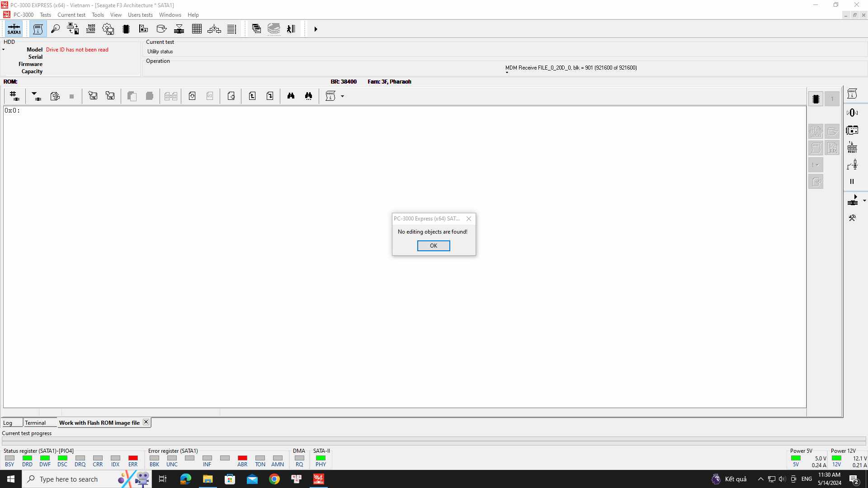Open File Explorer from the taskbar
The image size is (868, 488).
[x=208, y=479]
